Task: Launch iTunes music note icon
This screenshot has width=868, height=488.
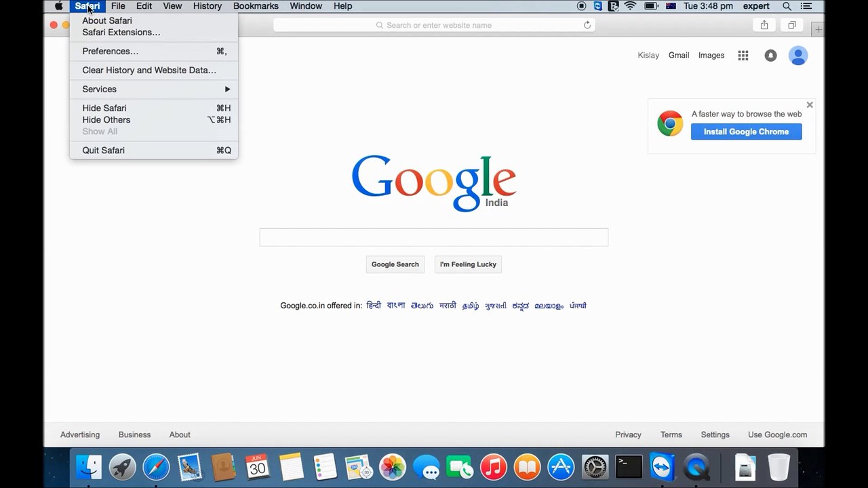Action: point(494,467)
